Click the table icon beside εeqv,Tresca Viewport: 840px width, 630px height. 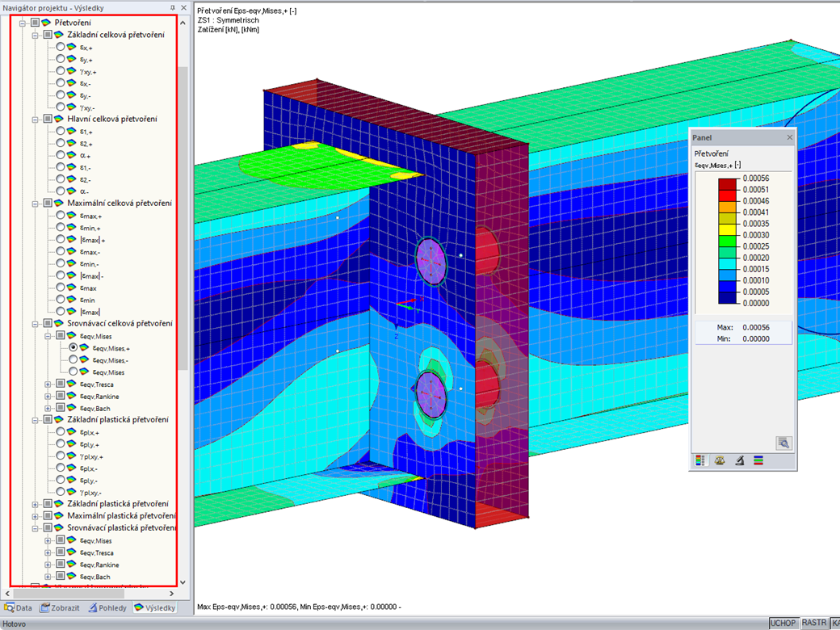click(x=61, y=384)
